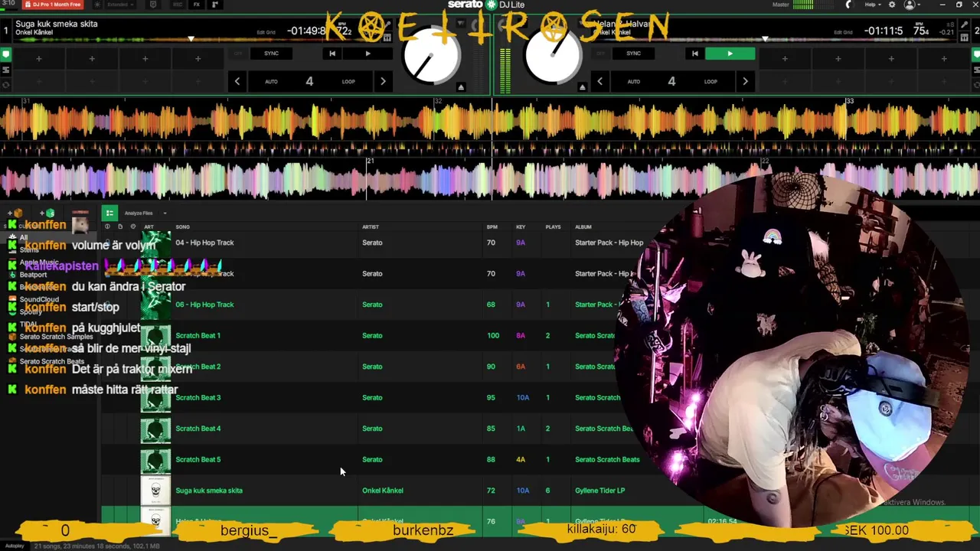Click play on the left deck
The width and height of the screenshot is (980, 551).
click(x=367, y=54)
